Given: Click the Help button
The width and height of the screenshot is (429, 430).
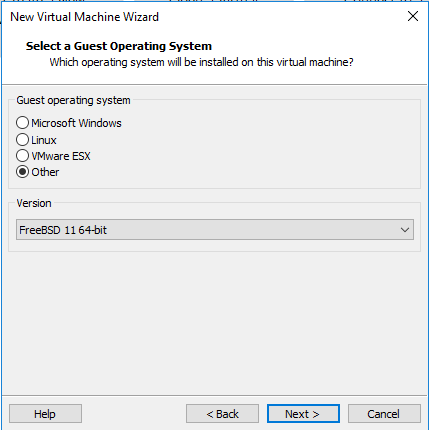Looking at the screenshot, I should coord(45,414).
